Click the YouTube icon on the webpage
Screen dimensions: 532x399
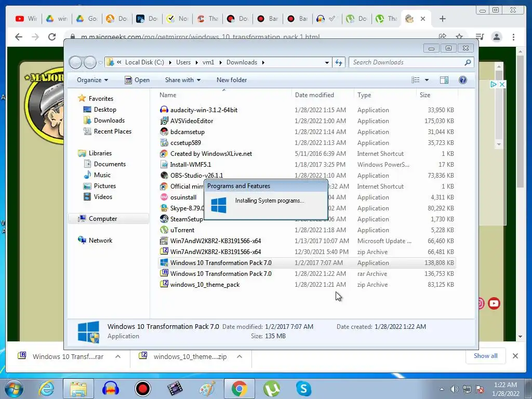tap(494, 303)
